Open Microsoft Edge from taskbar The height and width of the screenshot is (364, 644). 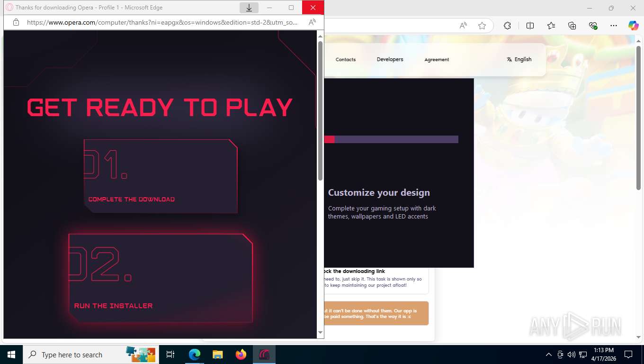[x=194, y=355]
